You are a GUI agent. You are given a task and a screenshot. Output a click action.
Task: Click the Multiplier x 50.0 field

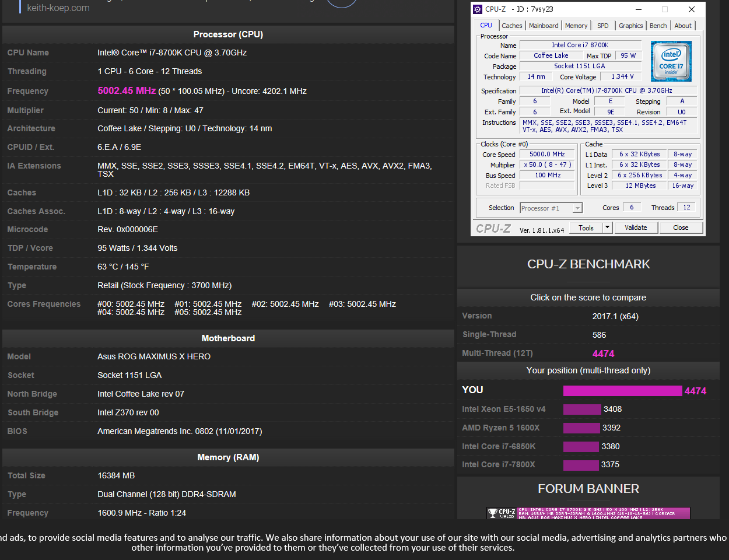tap(547, 164)
